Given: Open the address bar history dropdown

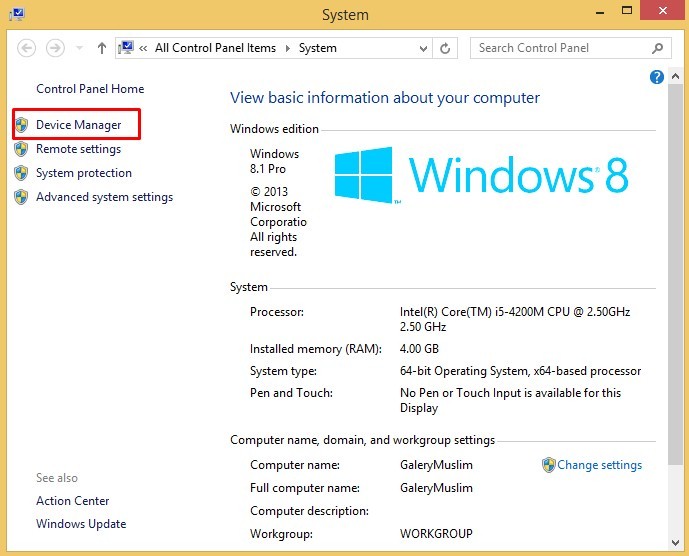Looking at the screenshot, I should click(x=423, y=48).
